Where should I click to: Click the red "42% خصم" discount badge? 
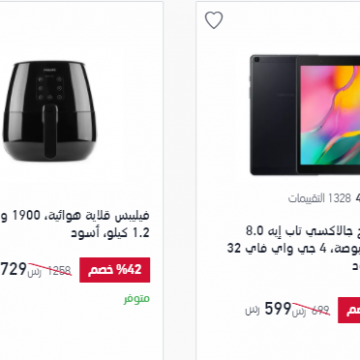[x=115, y=270]
